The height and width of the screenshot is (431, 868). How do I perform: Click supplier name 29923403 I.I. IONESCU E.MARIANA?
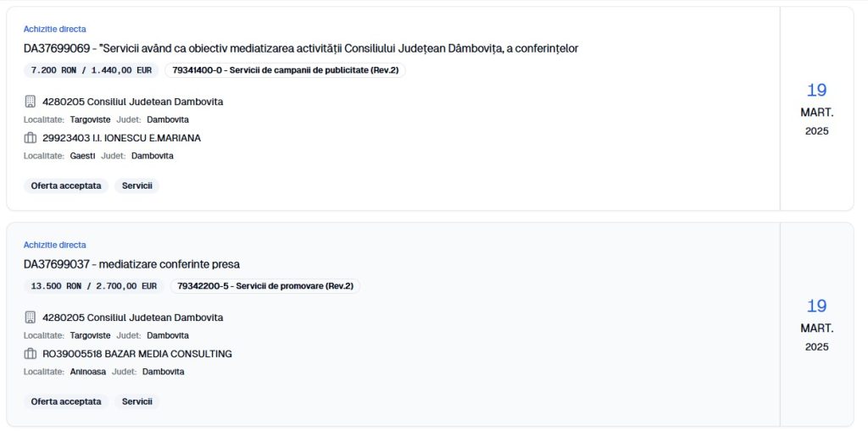click(x=121, y=138)
